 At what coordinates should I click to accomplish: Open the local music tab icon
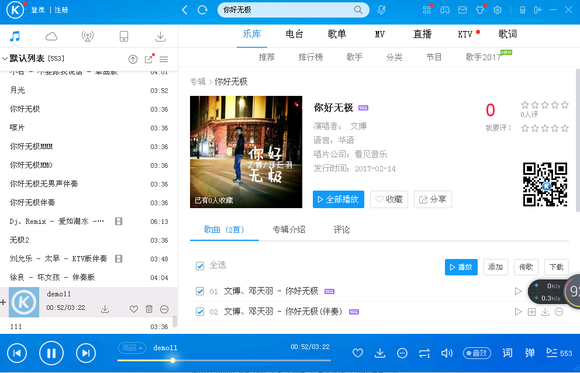[14, 36]
